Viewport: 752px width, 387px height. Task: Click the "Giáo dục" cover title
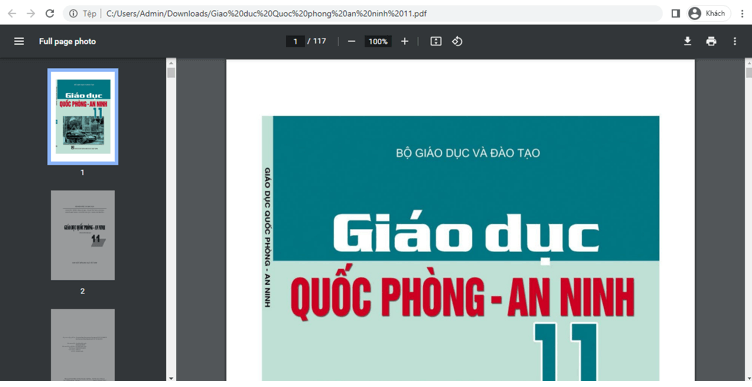coord(466,236)
